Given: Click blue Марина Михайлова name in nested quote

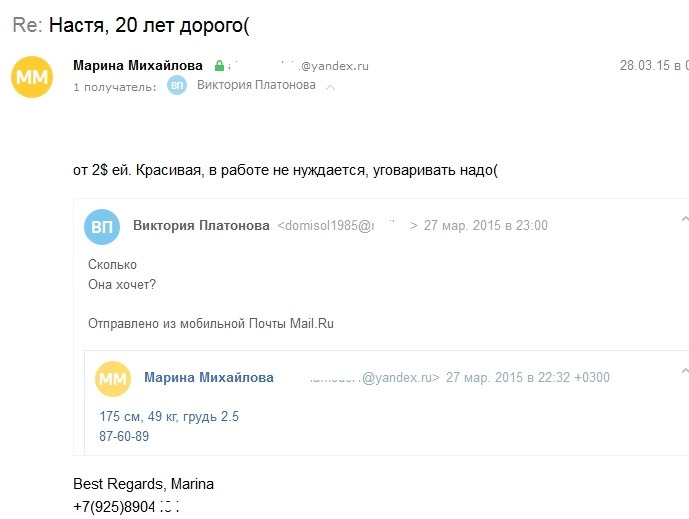Looking at the screenshot, I should (209, 377).
